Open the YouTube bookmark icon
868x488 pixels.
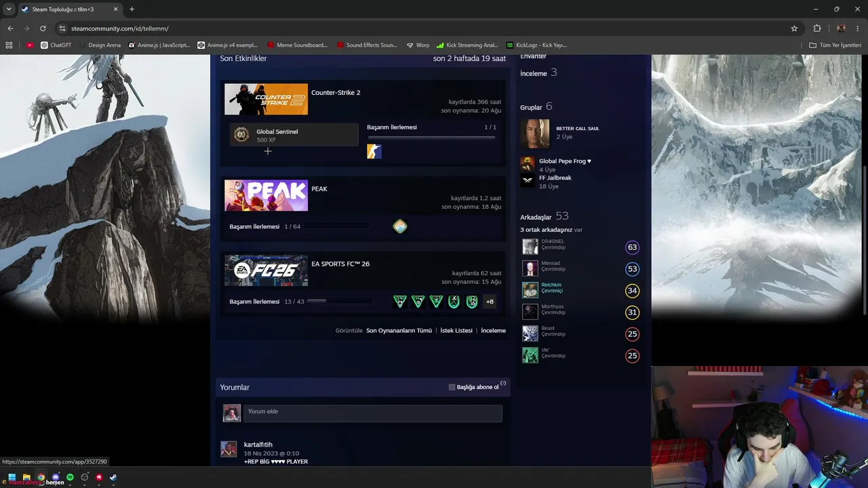click(x=30, y=45)
